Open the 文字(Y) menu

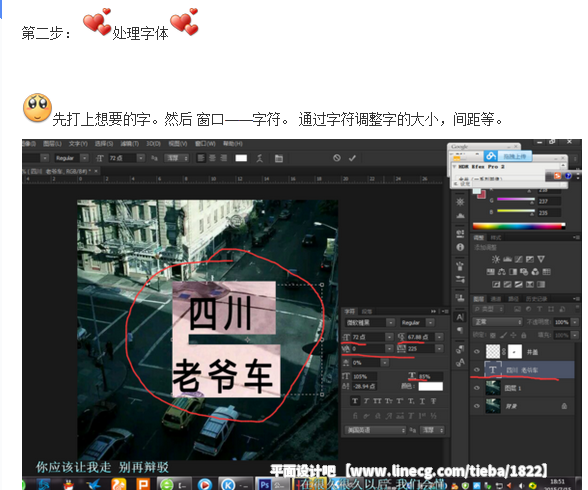[x=78, y=144]
